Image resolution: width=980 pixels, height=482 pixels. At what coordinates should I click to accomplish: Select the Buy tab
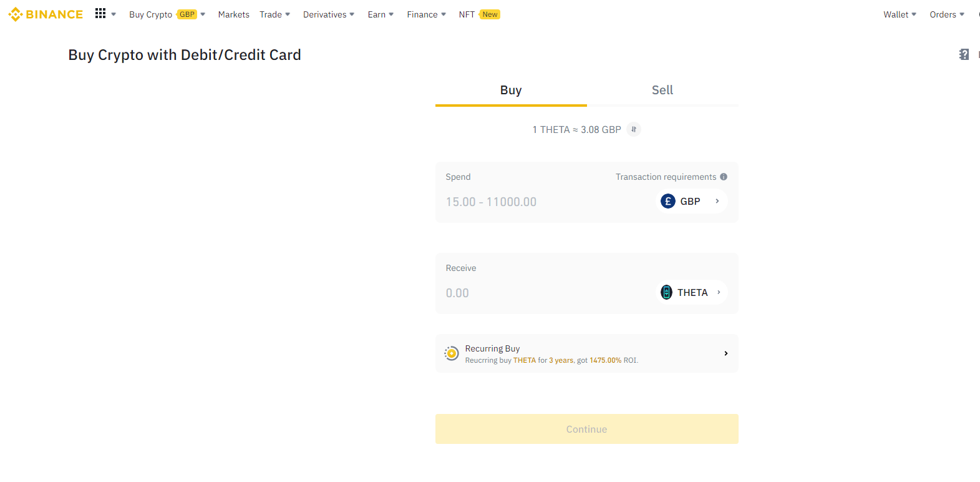pos(511,91)
